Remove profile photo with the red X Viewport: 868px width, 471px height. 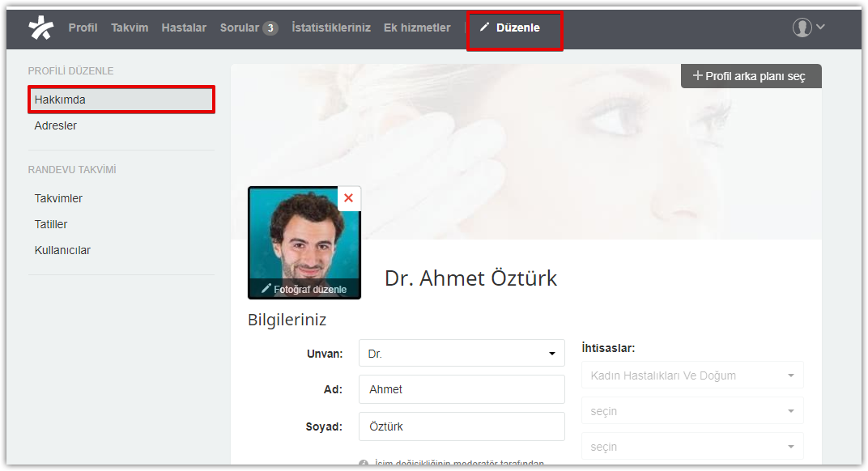(x=349, y=198)
